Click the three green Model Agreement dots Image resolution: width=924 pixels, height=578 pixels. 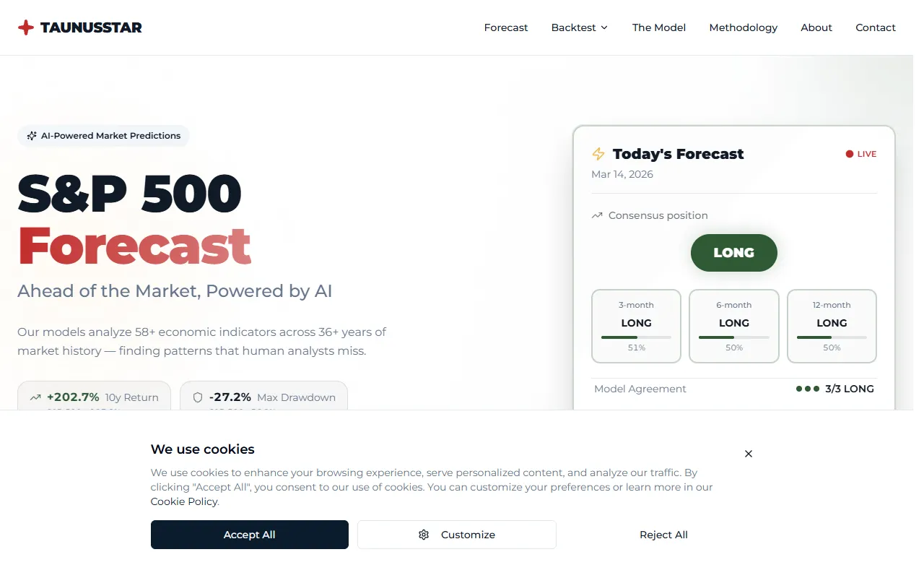808,389
